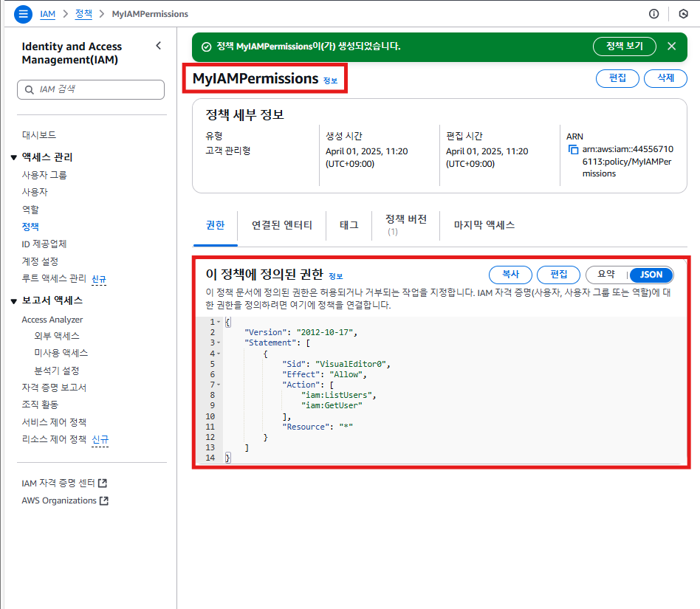Image resolution: width=700 pixels, height=609 pixels.
Task: Open 서비스 제어 정책 in the sidebar
Action: (x=54, y=422)
